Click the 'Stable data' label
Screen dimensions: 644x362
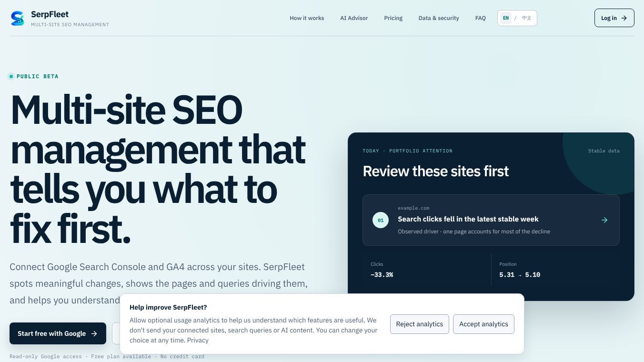pyautogui.click(x=604, y=151)
